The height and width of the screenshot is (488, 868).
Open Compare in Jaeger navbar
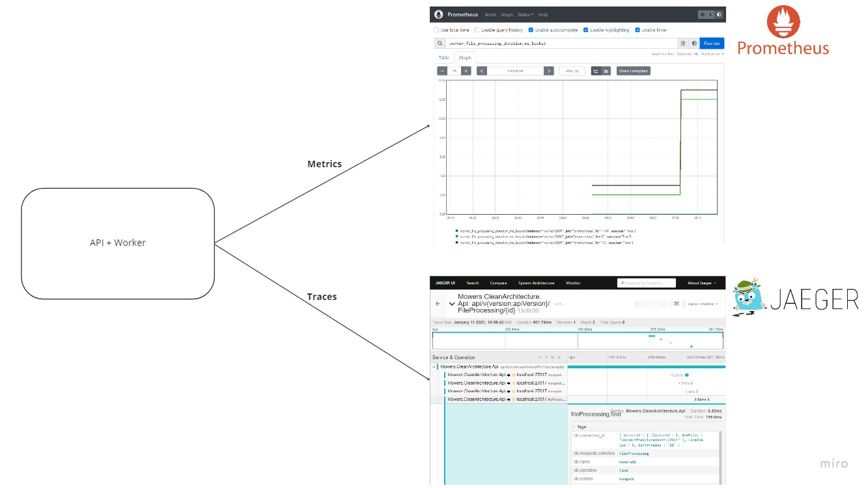(x=498, y=283)
